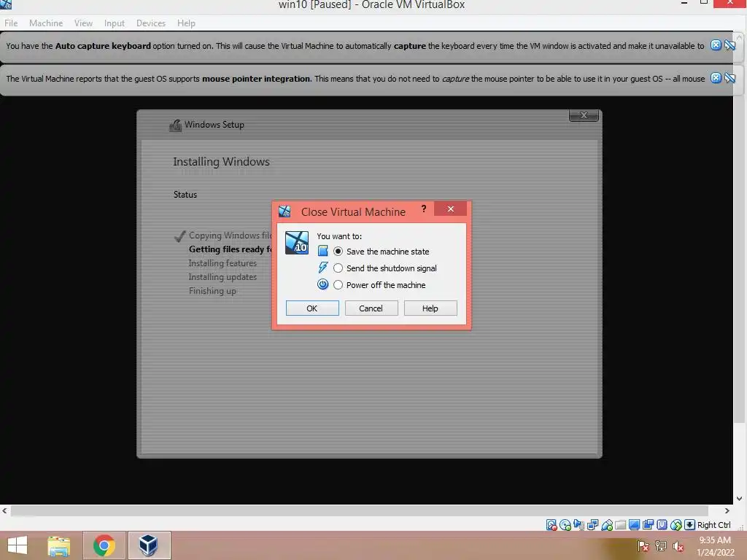Click the display indicator icon

tap(634, 525)
